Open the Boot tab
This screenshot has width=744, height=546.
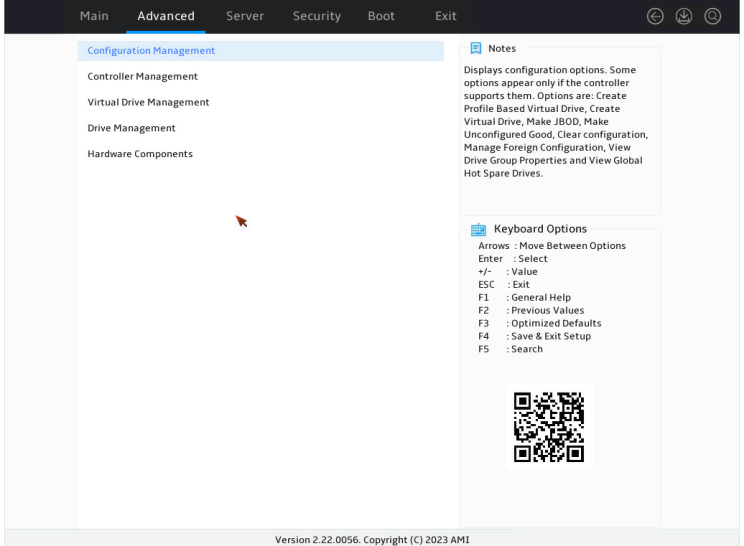tap(381, 16)
